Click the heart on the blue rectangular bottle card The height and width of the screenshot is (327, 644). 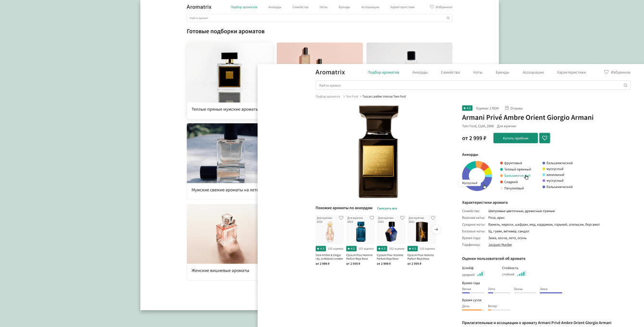point(372,218)
